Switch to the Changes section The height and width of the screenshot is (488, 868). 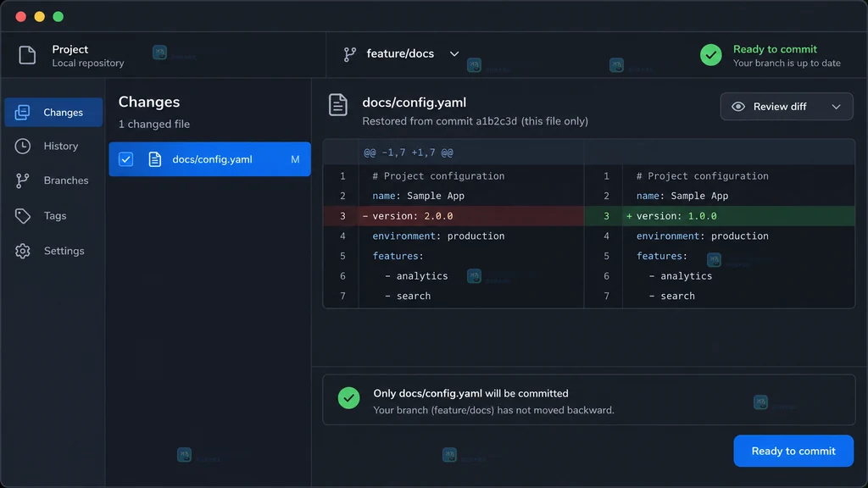53,113
